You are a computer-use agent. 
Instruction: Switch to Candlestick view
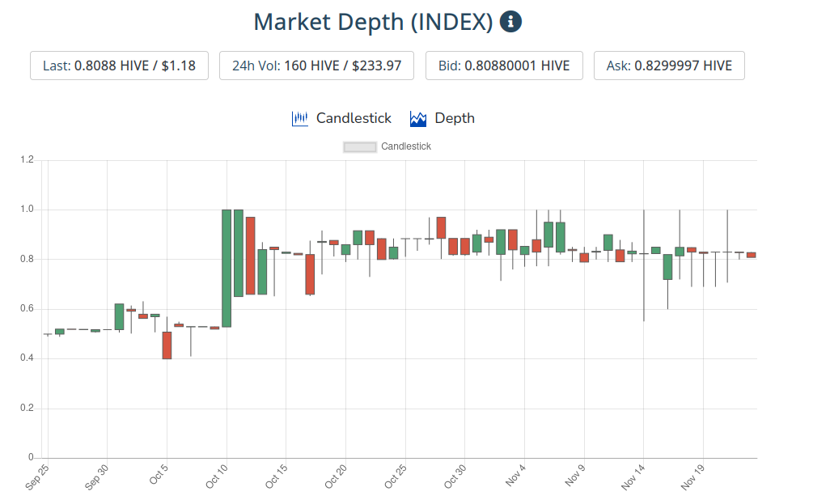coord(354,118)
